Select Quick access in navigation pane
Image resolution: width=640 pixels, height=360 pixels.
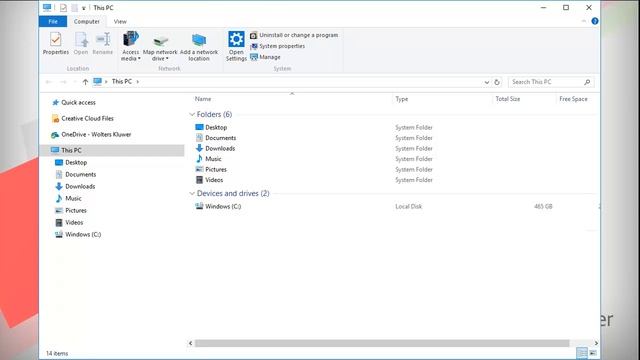point(74,102)
